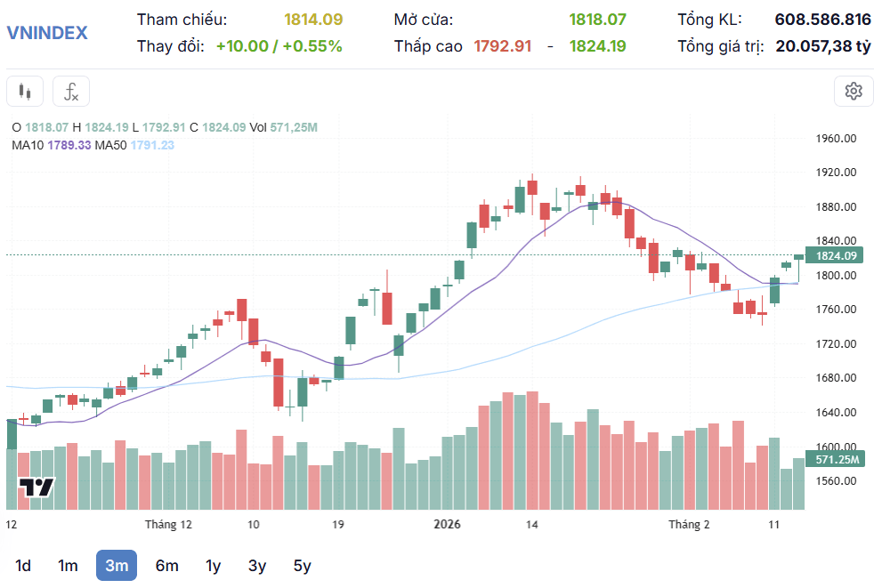Click the Tháng 12 date axis label
Viewport: 874px width, 588px height.
point(168,525)
